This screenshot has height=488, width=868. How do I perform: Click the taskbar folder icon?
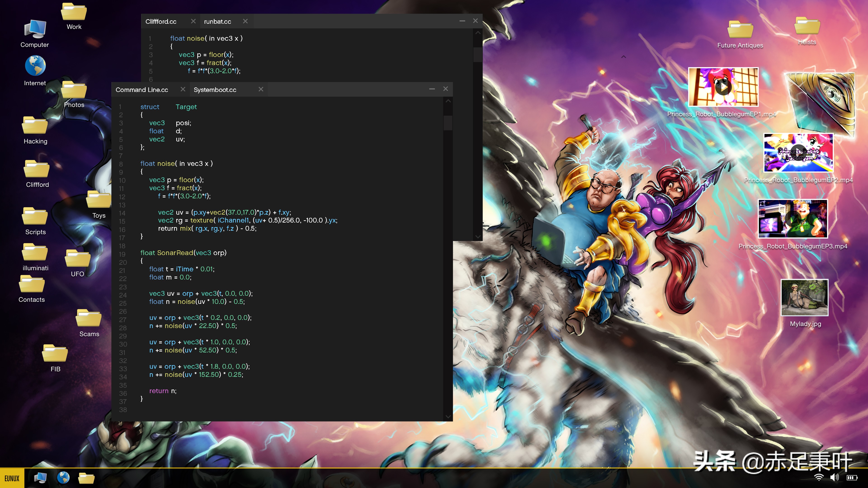86,478
